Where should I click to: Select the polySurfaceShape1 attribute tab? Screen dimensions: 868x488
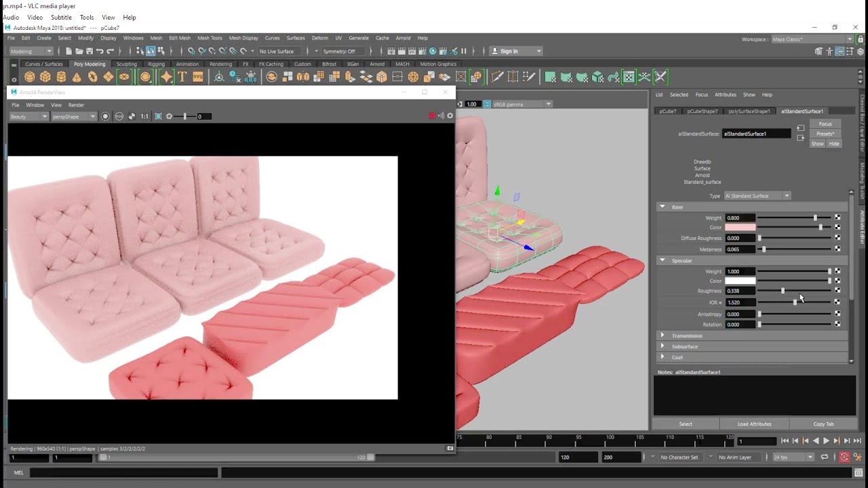[749, 111]
